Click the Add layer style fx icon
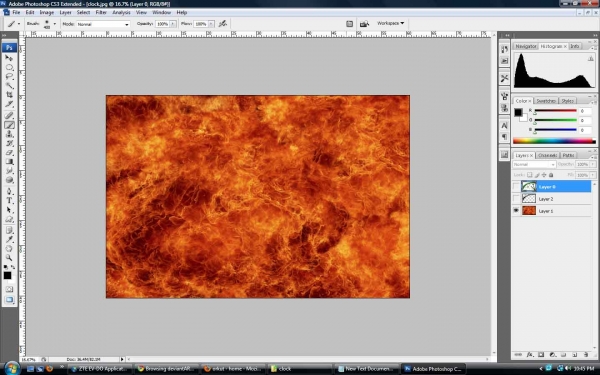Image resolution: width=600 pixels, height=375 pixels. [530, 355]
